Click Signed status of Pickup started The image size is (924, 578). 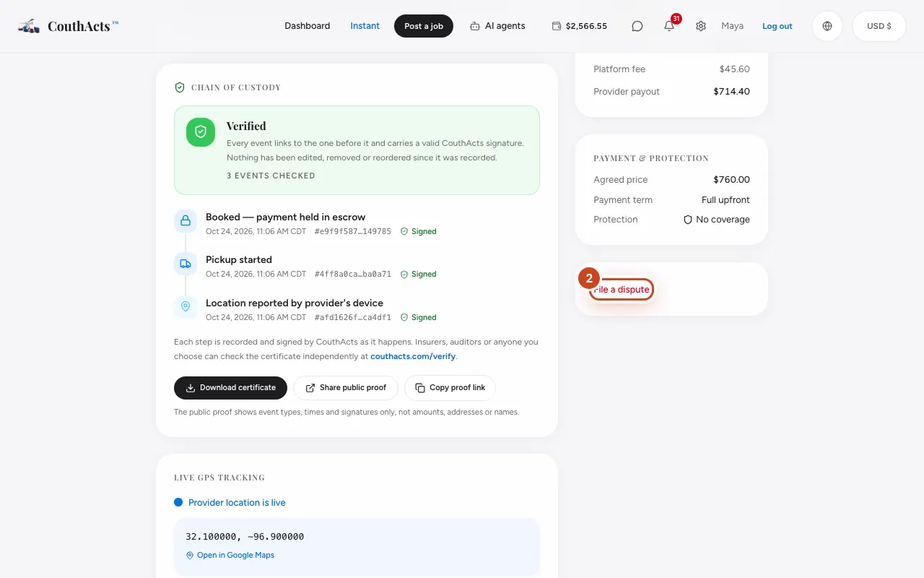[419, 275]
